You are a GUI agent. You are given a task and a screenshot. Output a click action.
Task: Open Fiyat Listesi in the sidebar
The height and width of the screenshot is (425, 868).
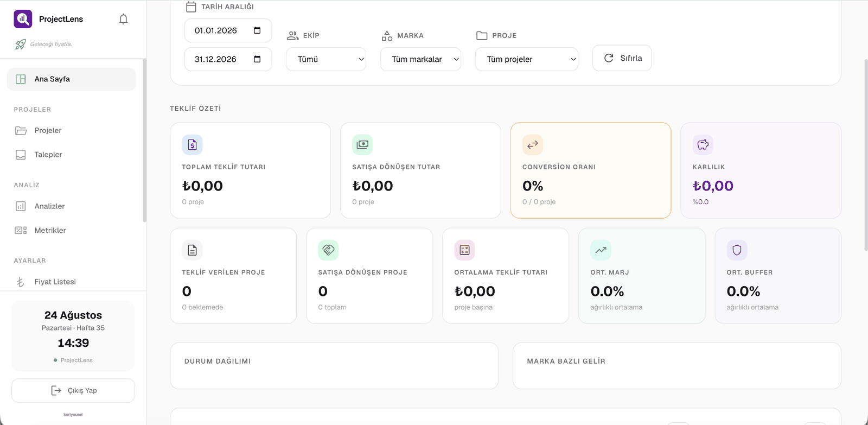[x=72, y=282]
